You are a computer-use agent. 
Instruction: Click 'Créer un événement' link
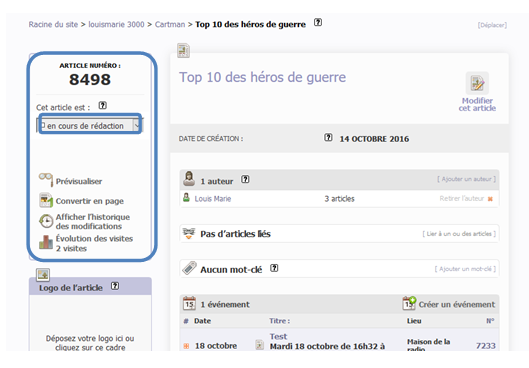coord(457,304)
